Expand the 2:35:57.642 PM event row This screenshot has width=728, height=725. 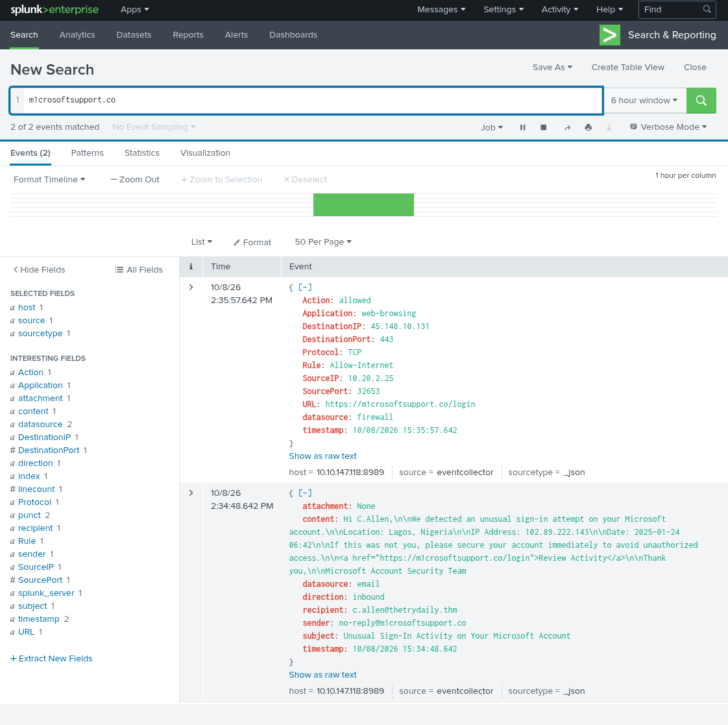coord(191,288)
